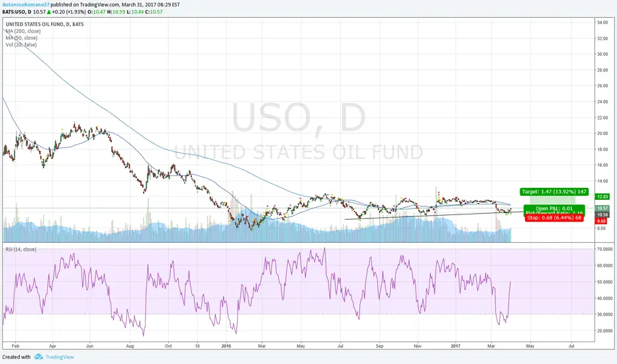Click the 10.57 current price tag on axis
The width and height of the screenshot is (617, 364).
coord(602,208)
